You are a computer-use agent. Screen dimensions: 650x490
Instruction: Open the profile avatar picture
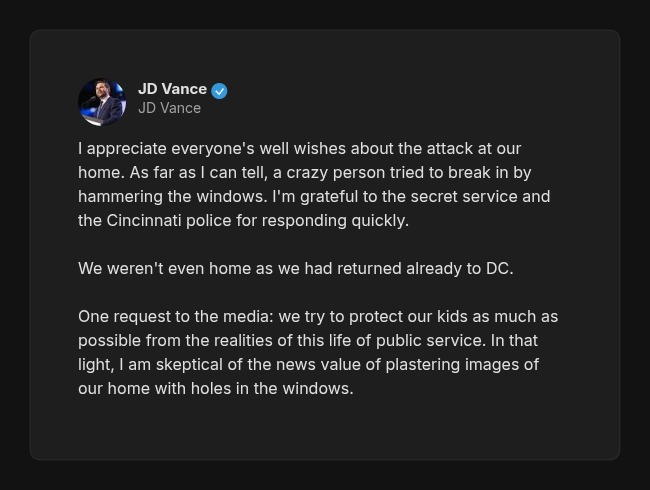pos(102,101)
